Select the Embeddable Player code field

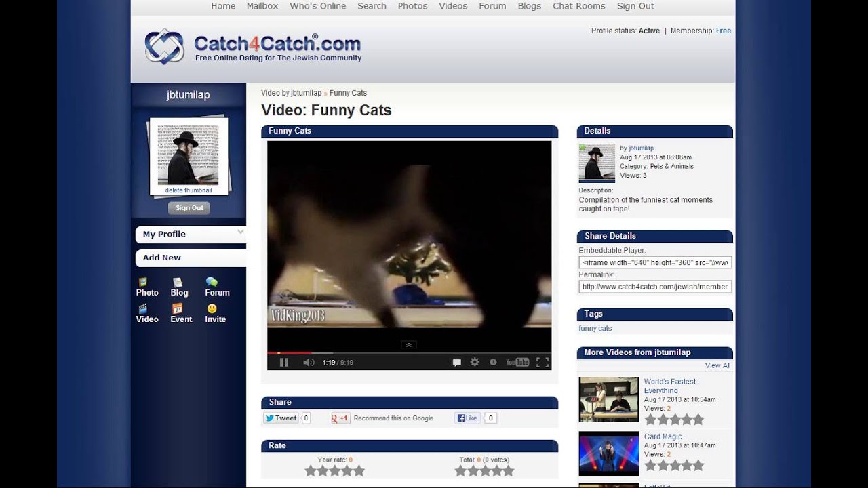click(655, 262)
